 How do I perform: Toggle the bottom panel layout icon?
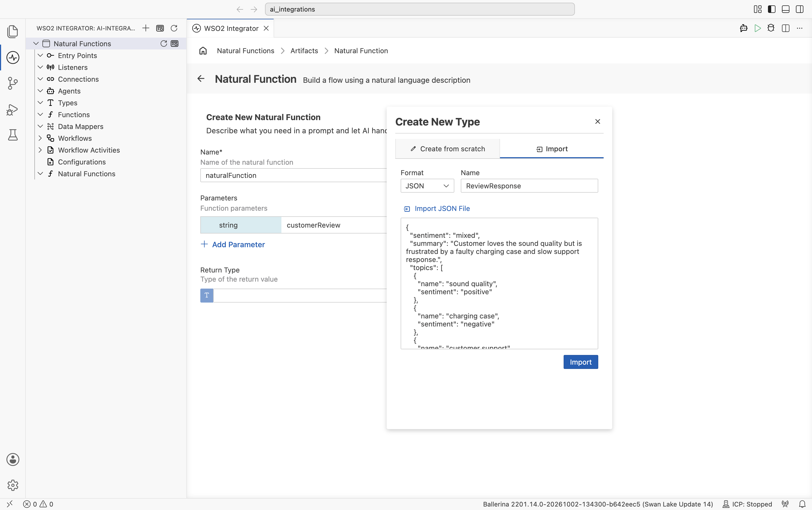point(785,9)
